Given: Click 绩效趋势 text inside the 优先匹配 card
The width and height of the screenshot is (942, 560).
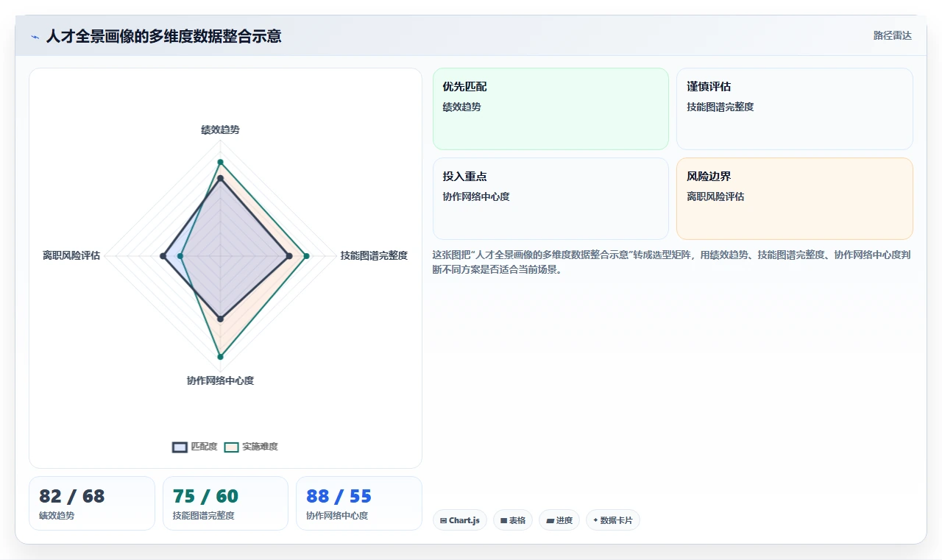Looking at the screenshot, I should pyautogui.click(x=462, y=107).
